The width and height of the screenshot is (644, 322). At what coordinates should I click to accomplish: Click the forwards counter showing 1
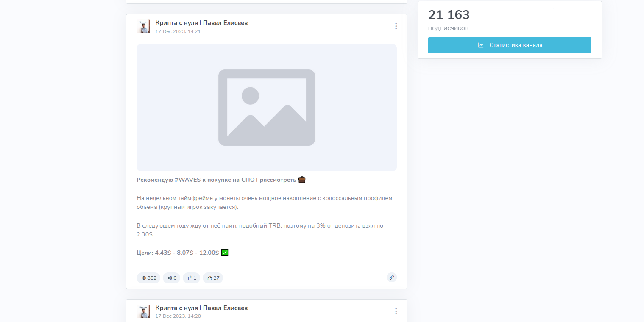click(x=192, y=278)
